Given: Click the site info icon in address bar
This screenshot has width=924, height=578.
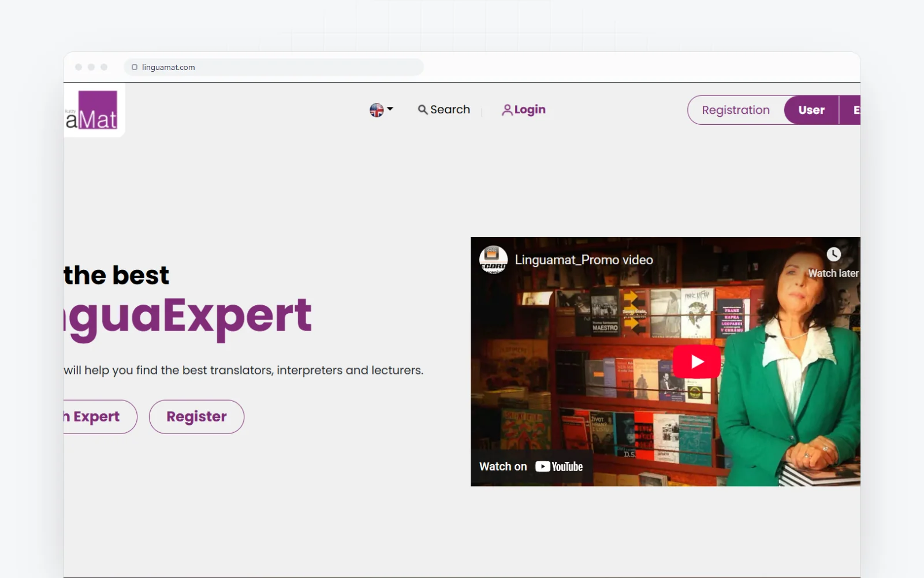Looking at the screenshot, I should click(135, 67).
